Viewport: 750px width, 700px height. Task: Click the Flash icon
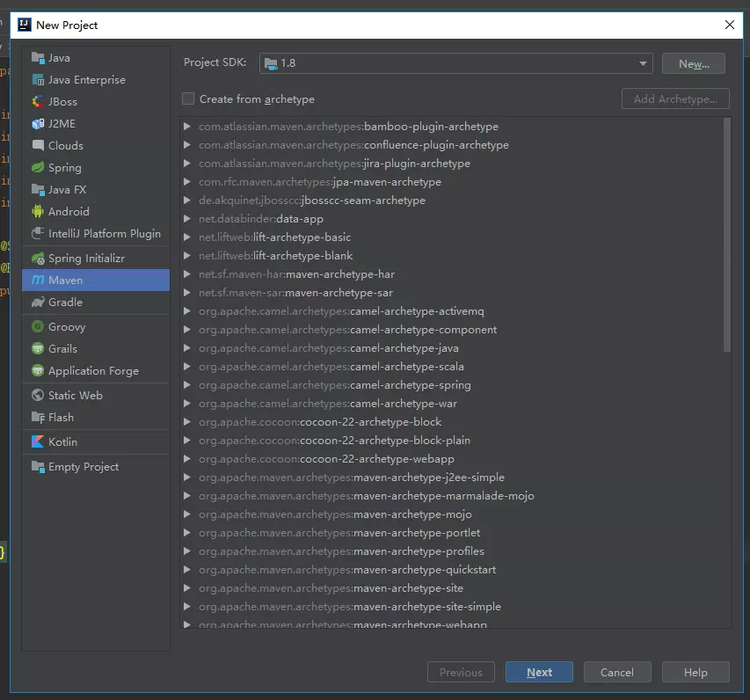pyautogui.click(x=38, y=417)
